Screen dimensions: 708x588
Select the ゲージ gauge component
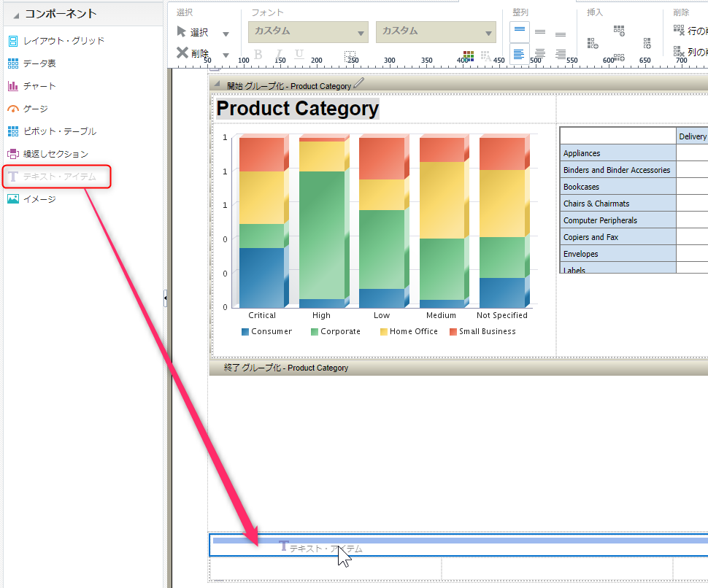click(28, 109)
